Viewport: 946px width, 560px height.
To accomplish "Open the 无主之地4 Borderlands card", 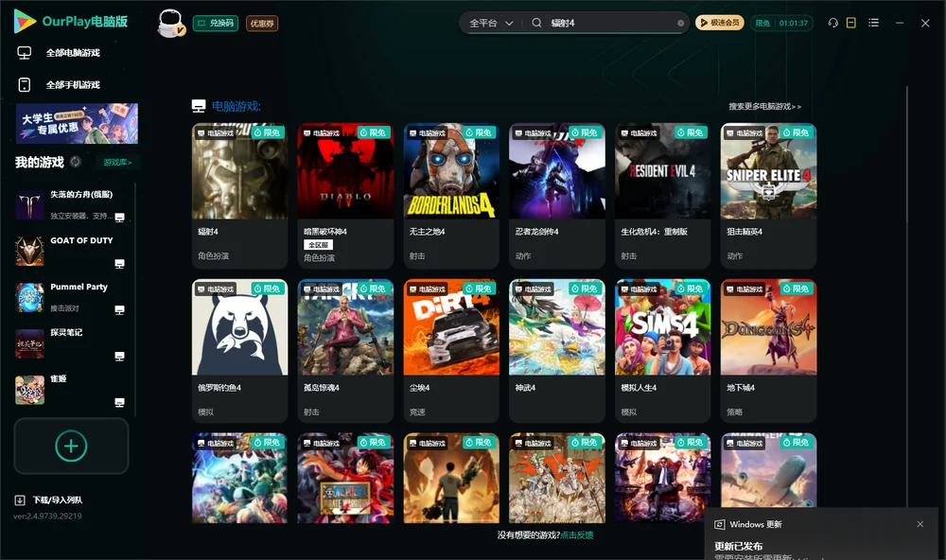I will pos(451,196).
